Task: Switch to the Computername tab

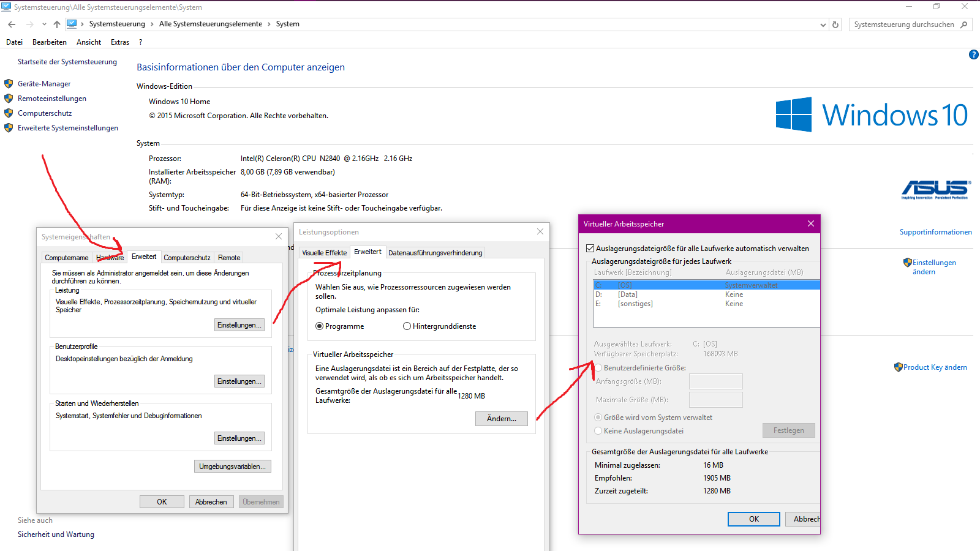Action: (67, 258)
